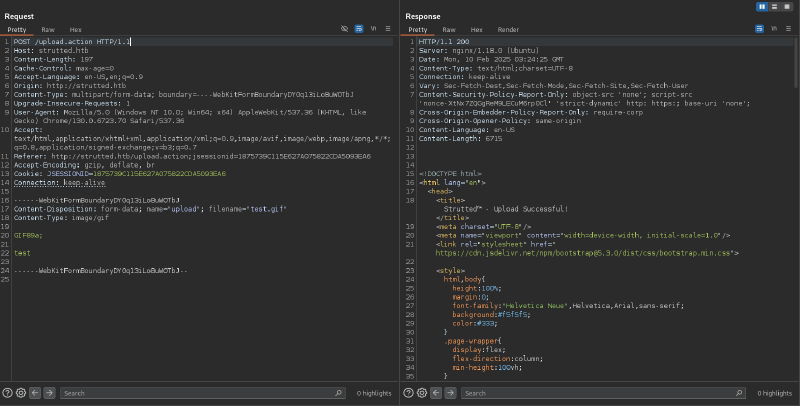Switch Request view to Hex tab
Screen dimensions: 800x406
pyautogui.click(x=74, y=31)
